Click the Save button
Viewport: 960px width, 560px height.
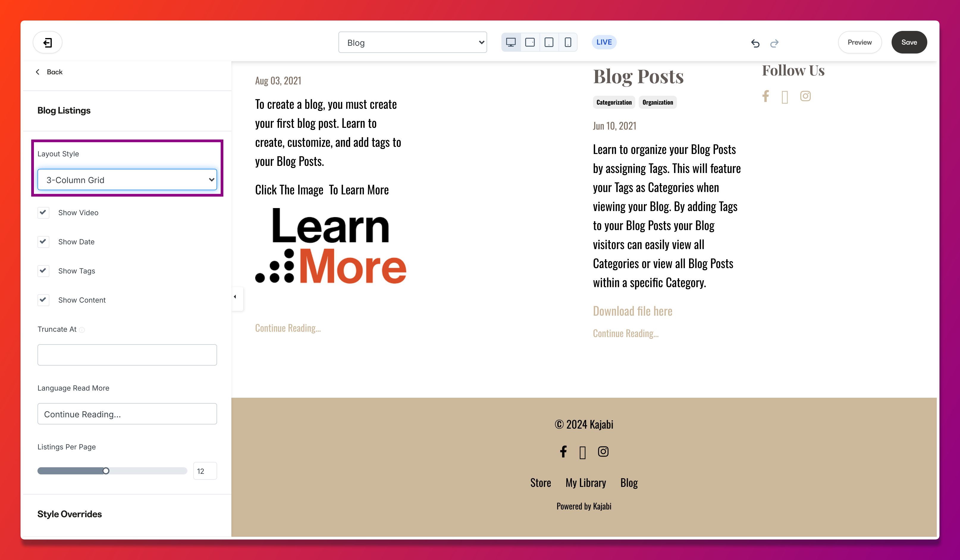909,42
